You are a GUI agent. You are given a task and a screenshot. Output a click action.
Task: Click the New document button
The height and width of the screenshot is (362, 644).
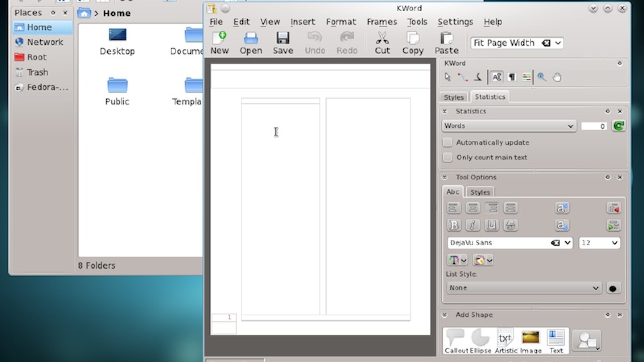(x=219, y=43)
